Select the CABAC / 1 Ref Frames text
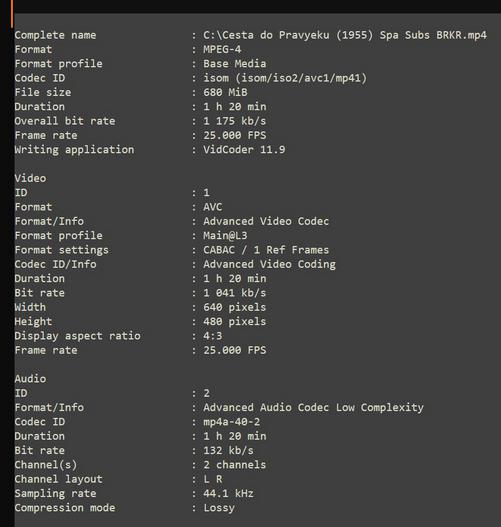This screenshot has height=527, width=501. tap(266, 250)
